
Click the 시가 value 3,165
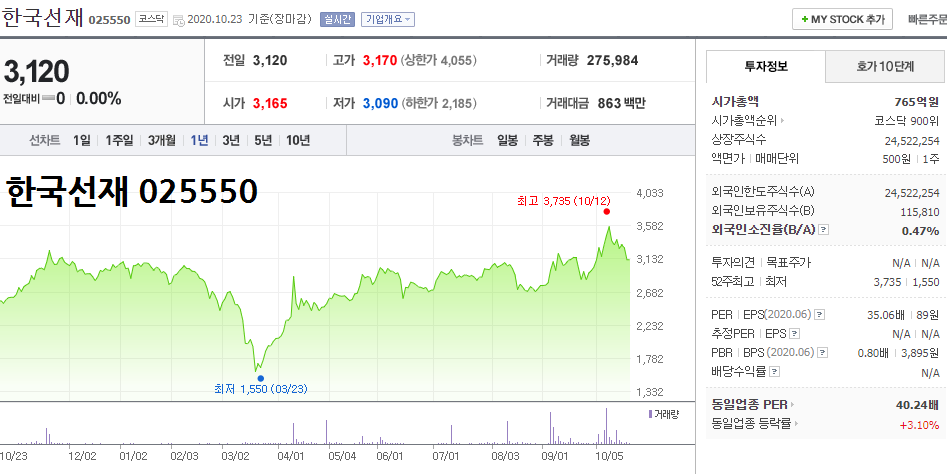270,103
